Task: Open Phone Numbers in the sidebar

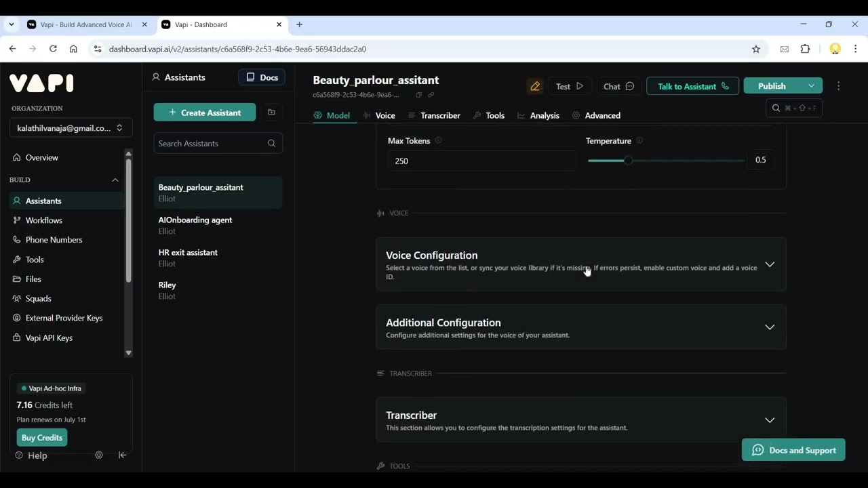Action: pyautogui.click(x=66, y=240)
